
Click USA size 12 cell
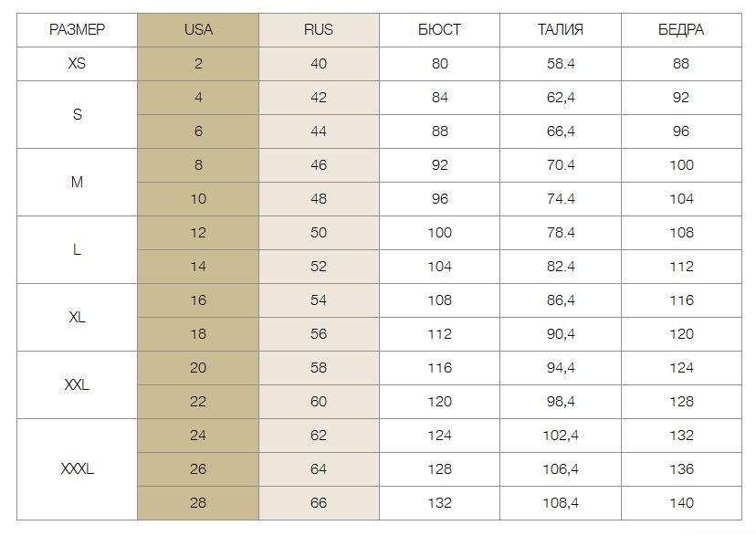pyautogui.click(x=198, y=233)
